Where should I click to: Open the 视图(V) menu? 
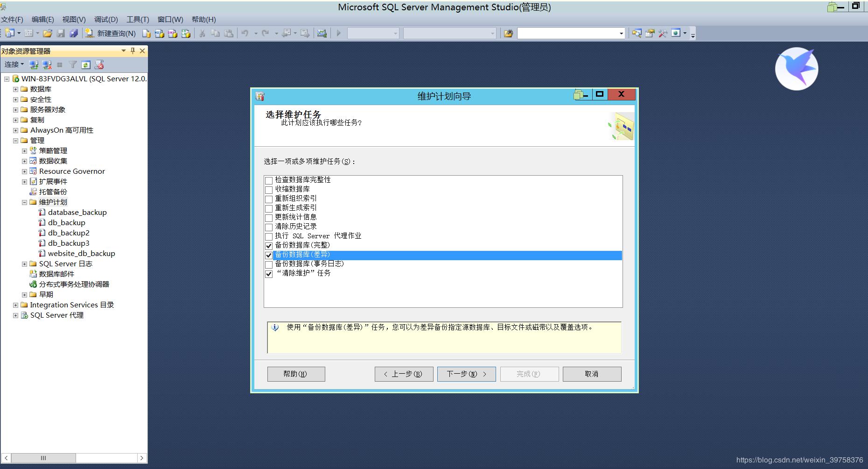coord(74,19)
